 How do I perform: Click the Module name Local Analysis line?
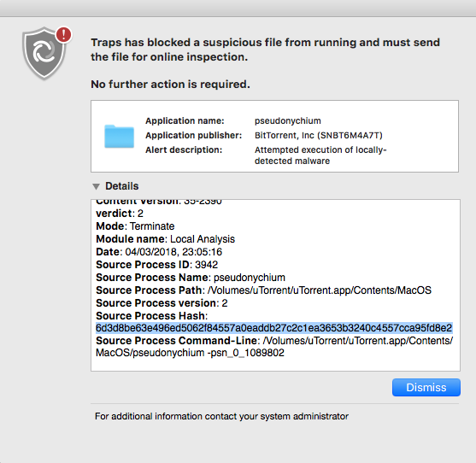click(166, 239)
